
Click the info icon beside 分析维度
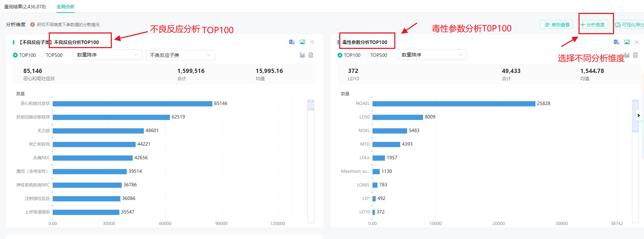pyautogui.click(x=32, y=24)
